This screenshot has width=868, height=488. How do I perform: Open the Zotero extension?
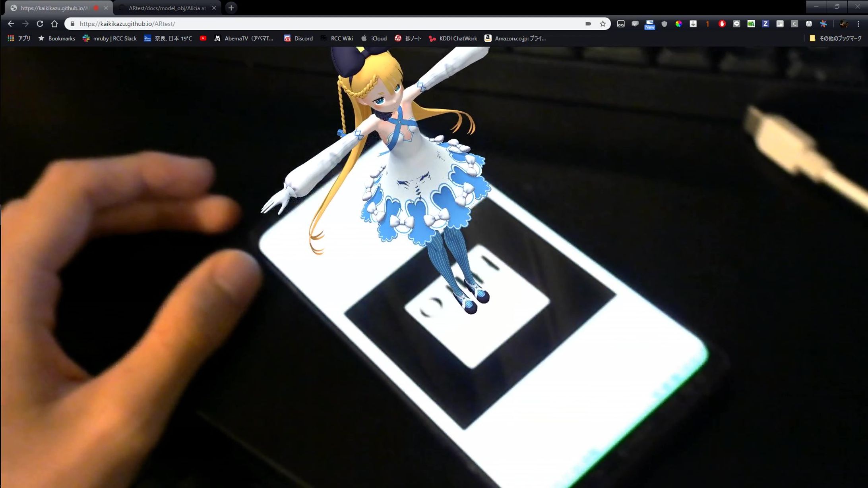point(765,24)
